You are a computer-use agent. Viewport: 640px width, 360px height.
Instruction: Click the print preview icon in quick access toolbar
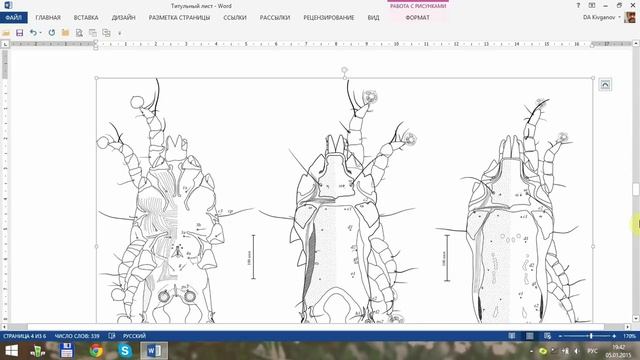[79, 33]
